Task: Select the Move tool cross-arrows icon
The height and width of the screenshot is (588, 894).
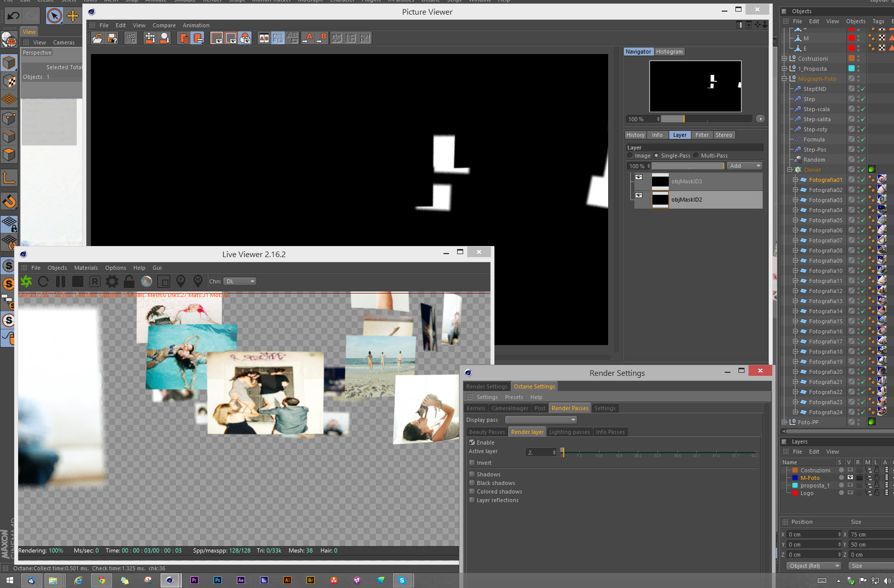Action: tap(73, 16)
